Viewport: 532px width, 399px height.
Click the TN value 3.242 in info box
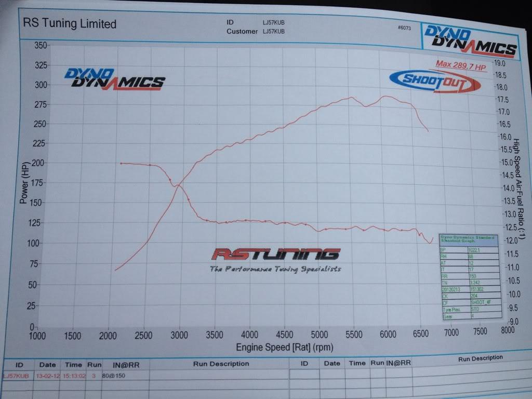(x=474, y=283)
